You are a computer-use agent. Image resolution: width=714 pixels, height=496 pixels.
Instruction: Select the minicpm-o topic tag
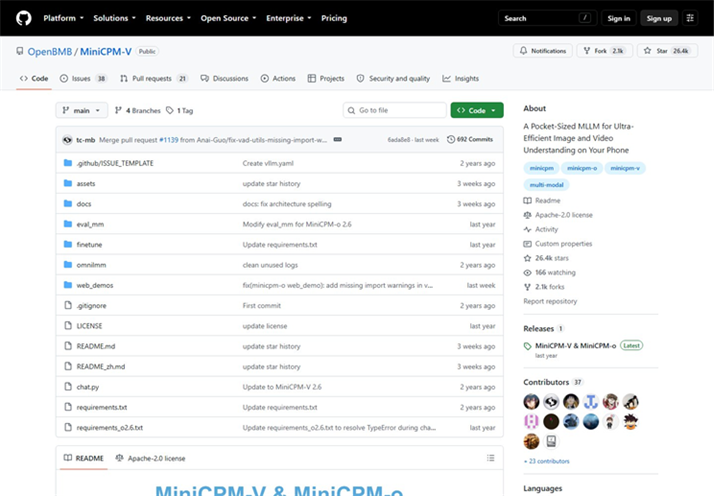[581, 168]
